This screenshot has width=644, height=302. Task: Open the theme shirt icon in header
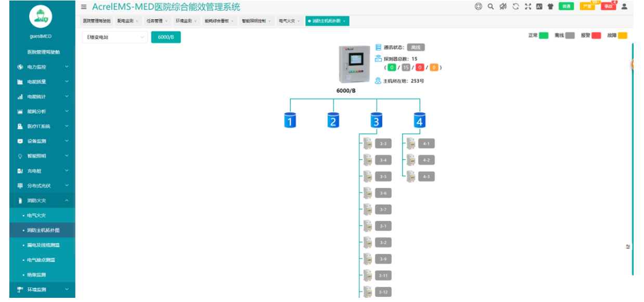click(x=550, y=7)
